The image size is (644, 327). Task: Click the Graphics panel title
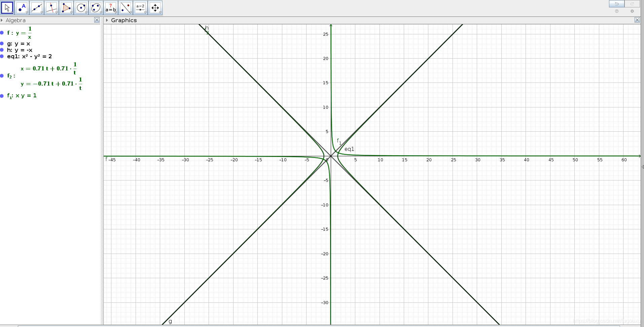click(124, 20)
